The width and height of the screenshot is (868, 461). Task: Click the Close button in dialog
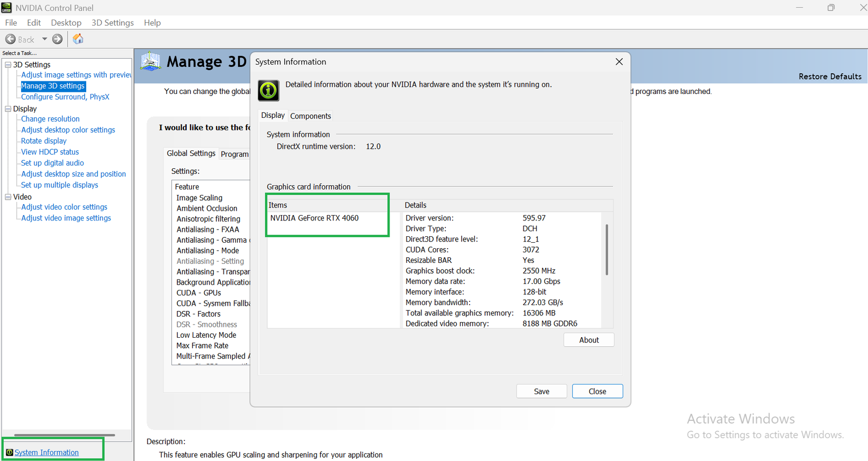tap(597, 391)
